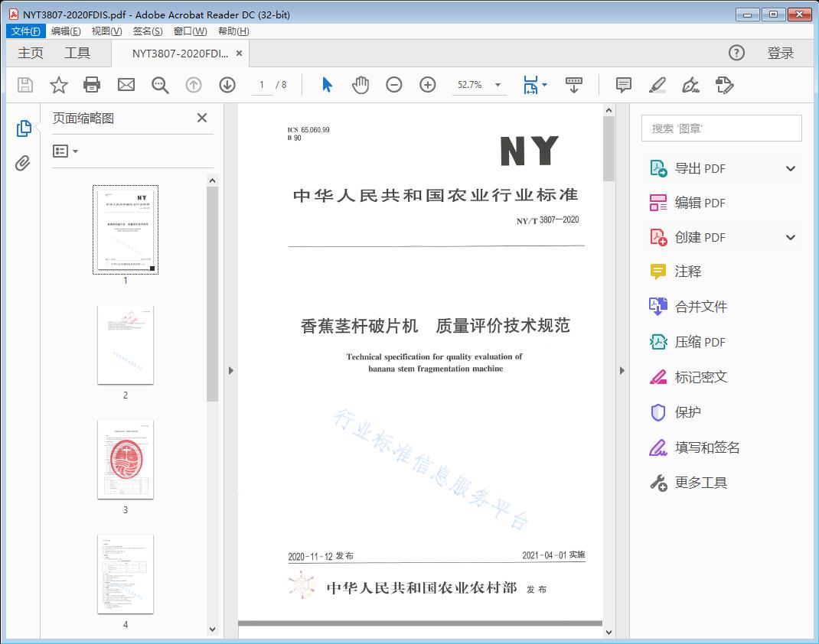
Task: Click the print file icon
Action: coord(93,85)
